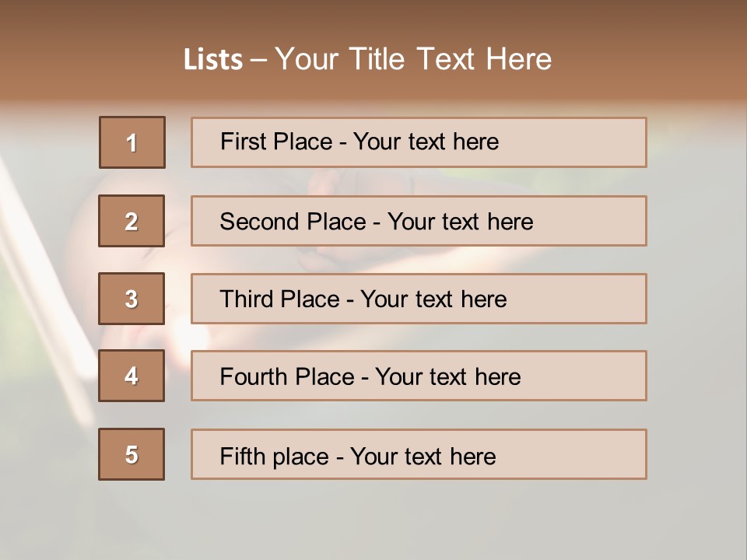Click the word 'Third' in the list

[x=247, y=299]
